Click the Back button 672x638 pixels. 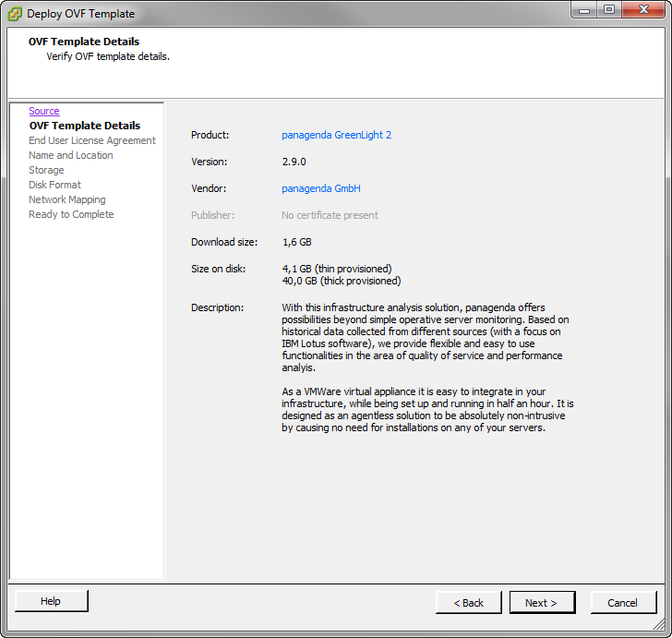click(x=468, y=603)
